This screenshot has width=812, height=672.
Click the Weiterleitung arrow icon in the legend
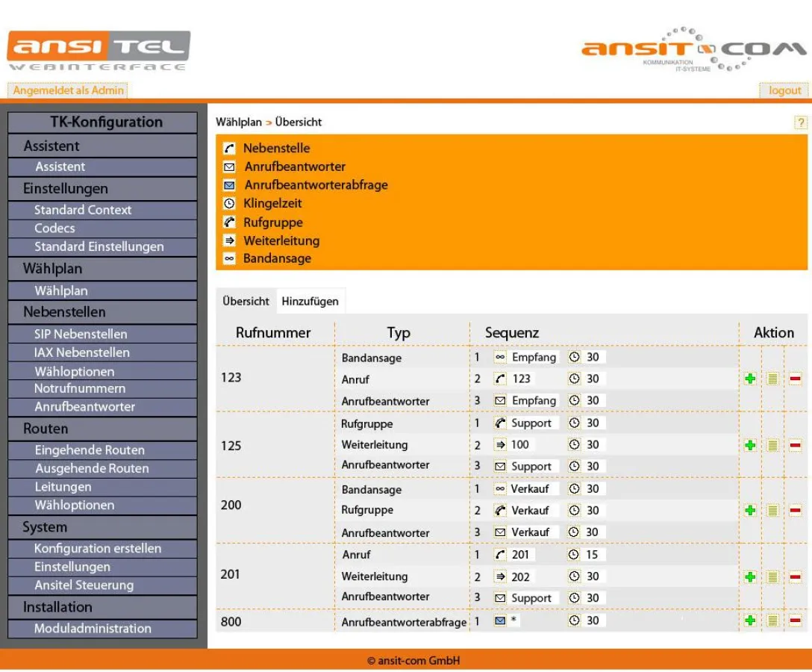(x=228, y=240)
